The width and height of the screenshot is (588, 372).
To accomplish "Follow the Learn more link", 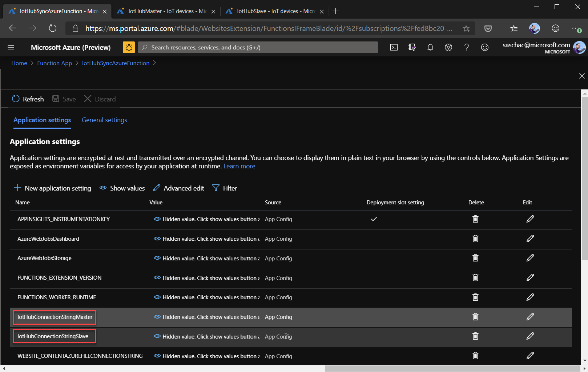I will pyautogui.click(x=239, y=166).
